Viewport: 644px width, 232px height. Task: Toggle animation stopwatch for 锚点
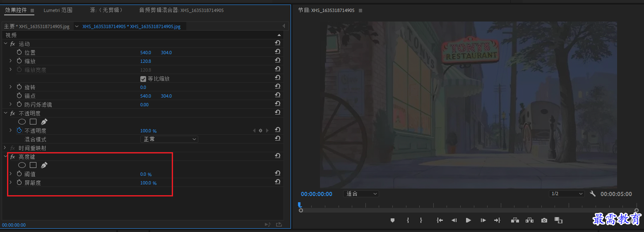click(x=19, y=96)
